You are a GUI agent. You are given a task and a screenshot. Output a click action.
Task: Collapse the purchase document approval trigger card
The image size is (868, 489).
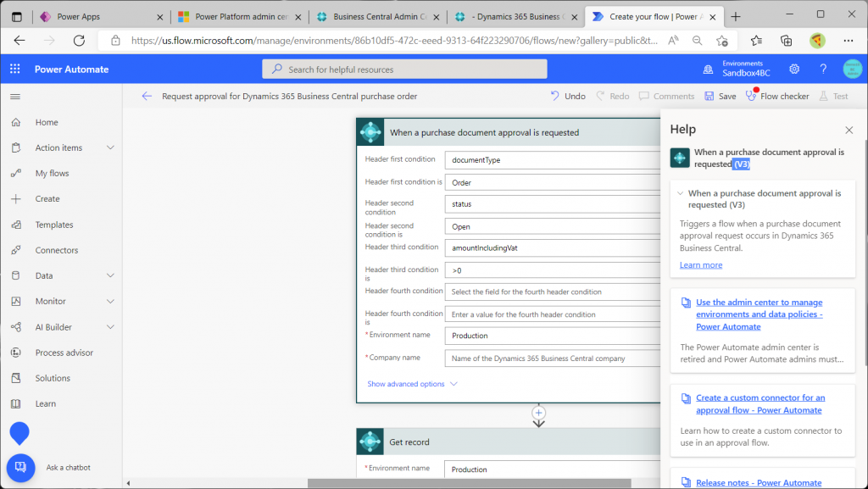pos(509,133)
